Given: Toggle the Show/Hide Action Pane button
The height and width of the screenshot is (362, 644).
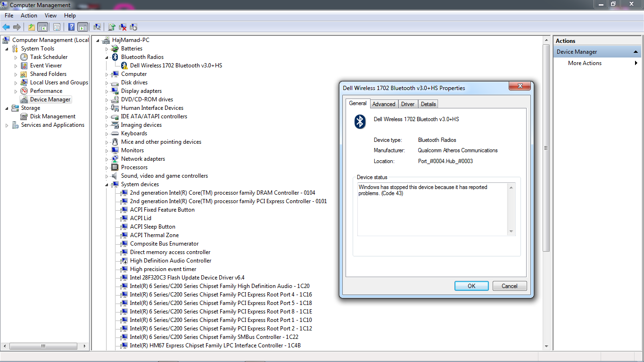Looking at the screenshot, I should [83, 27].
